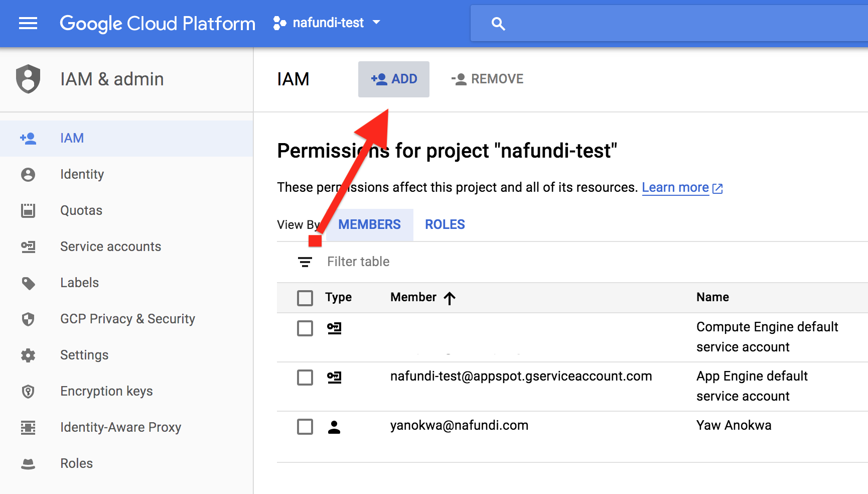This screenshot has height=494, width=868.
Task: Click the App Engine row service account icon
Action: 334,378
